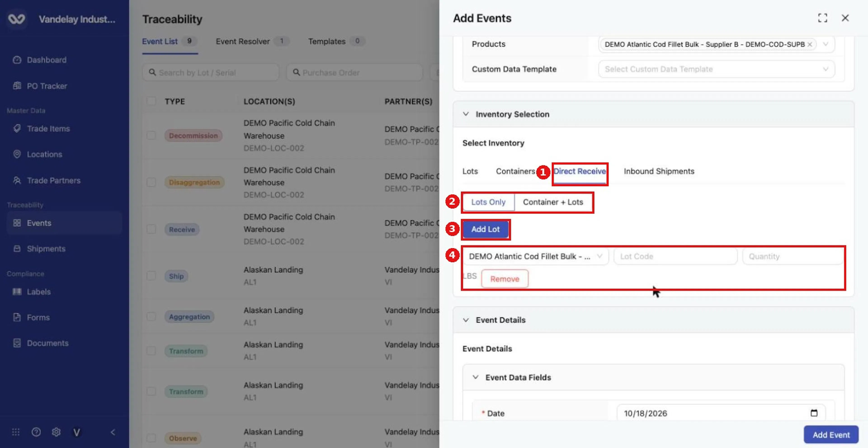
Task: Collapse the Event Data Fields section
Action: [x=475, y=377]
